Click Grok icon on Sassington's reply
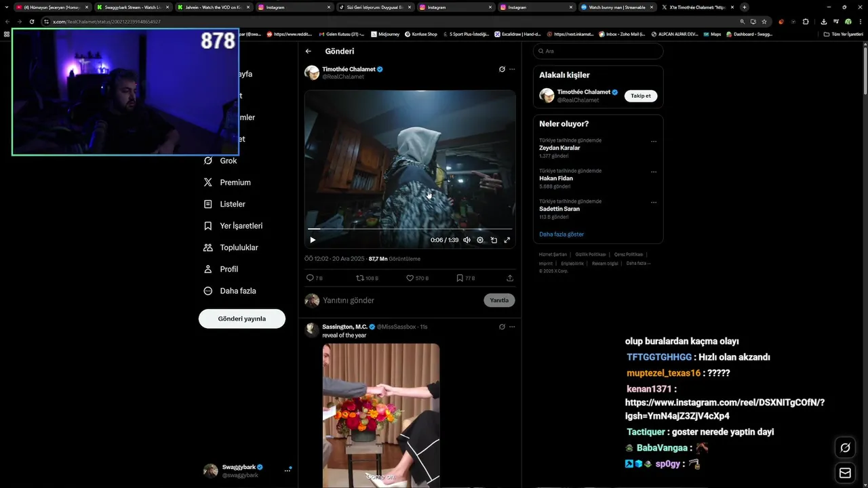The width and height of the screenshot is (868, 488). 502,327
